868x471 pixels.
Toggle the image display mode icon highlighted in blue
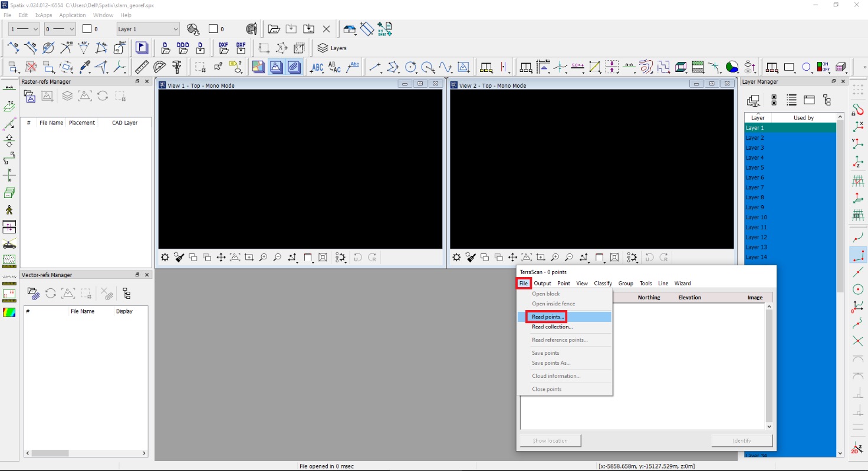coord(276,67)
